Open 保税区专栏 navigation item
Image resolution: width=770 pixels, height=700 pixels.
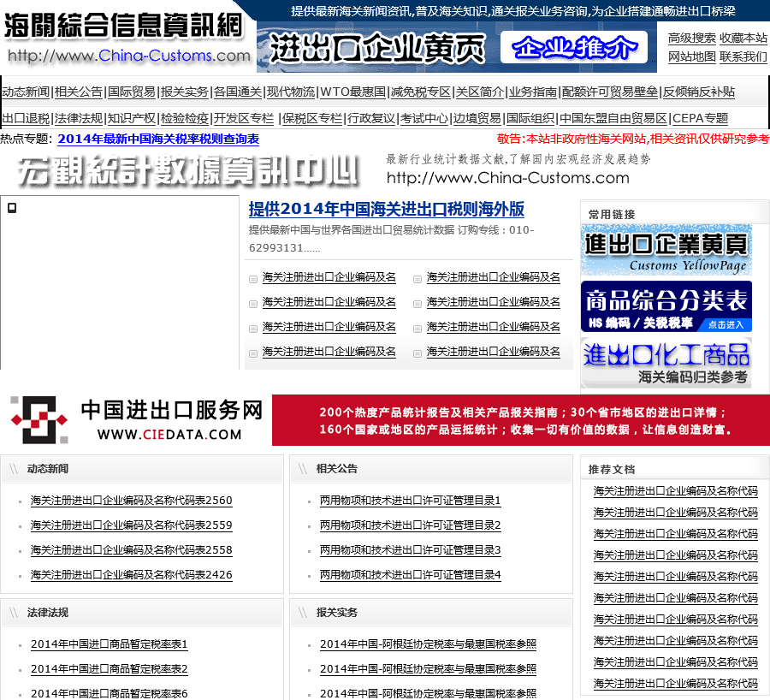point(311,118)
